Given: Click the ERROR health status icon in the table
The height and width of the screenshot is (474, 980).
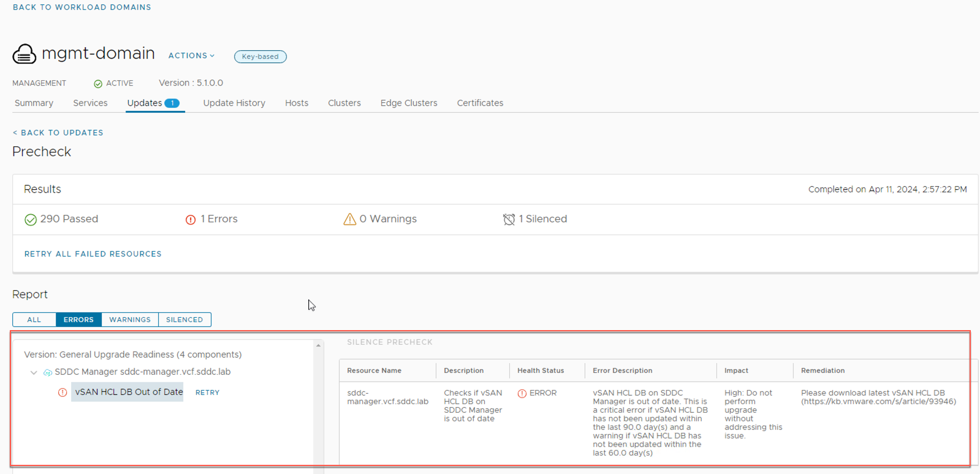Looking at the screenshot, I should click(x=522, y=394).
